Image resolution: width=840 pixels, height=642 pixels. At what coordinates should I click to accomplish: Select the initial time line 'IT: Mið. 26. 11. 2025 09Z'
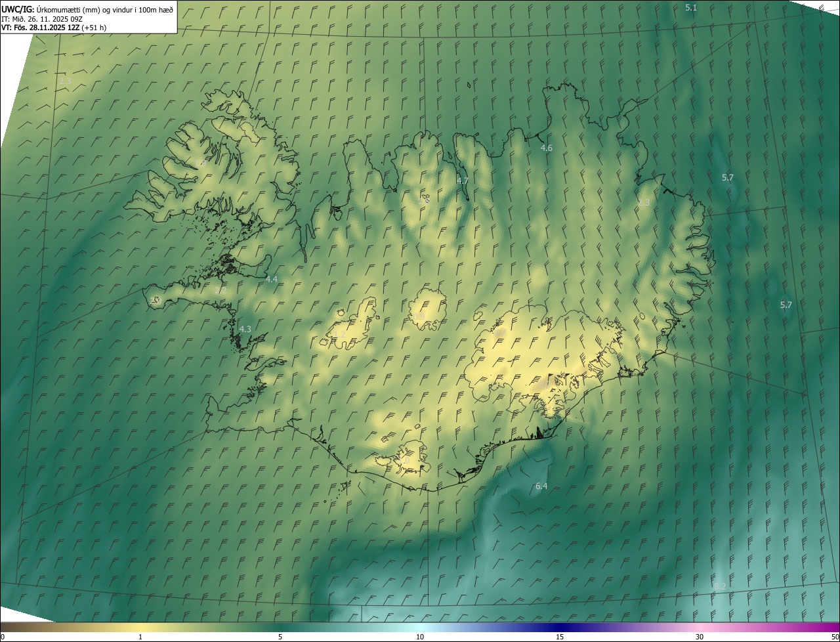(x=42, y=18)
